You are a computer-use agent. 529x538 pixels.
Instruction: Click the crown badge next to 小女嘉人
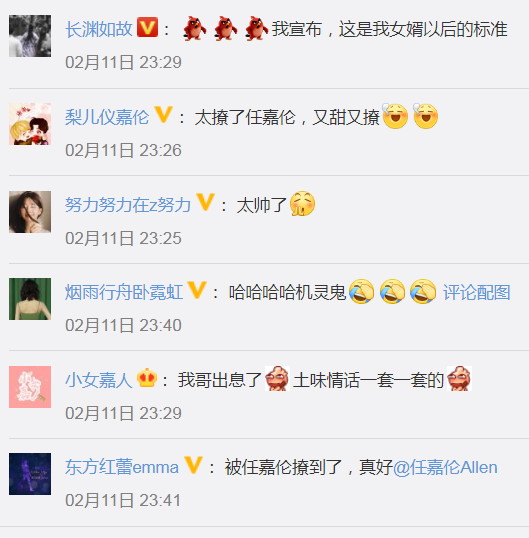coord(147,378)
